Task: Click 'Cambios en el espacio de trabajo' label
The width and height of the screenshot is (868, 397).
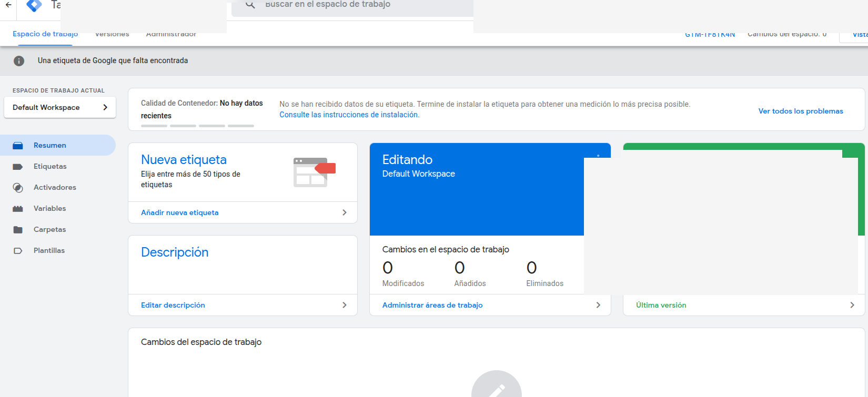Action: click(x=446, y=249)
